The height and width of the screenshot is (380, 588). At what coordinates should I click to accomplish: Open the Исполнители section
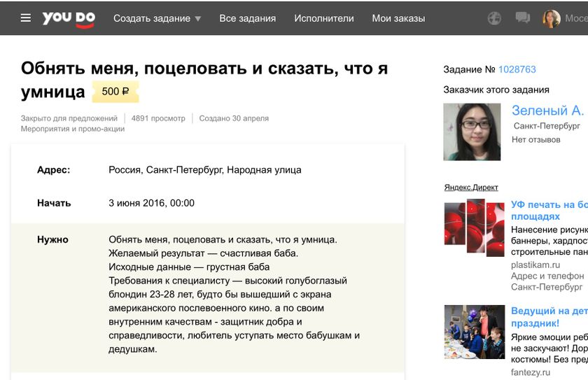pyautogui.click(x=323, y=18)
